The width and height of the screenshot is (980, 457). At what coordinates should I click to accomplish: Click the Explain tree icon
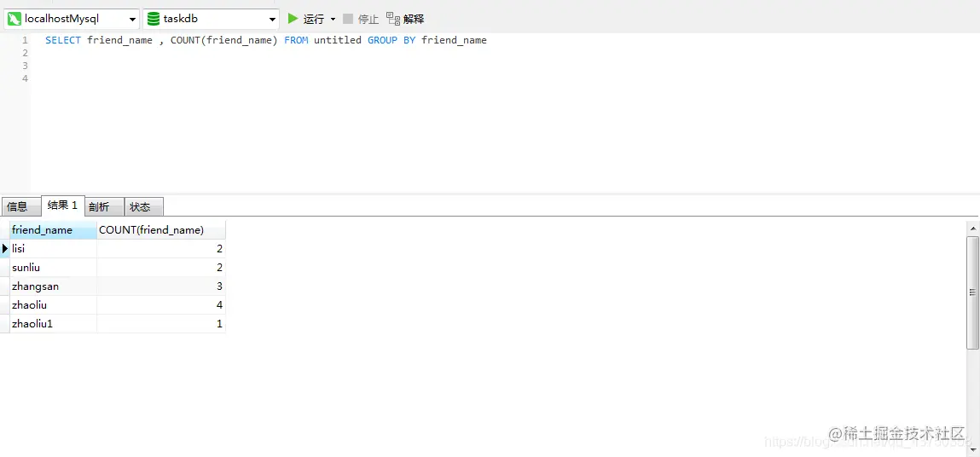click(x=392, y=19)
